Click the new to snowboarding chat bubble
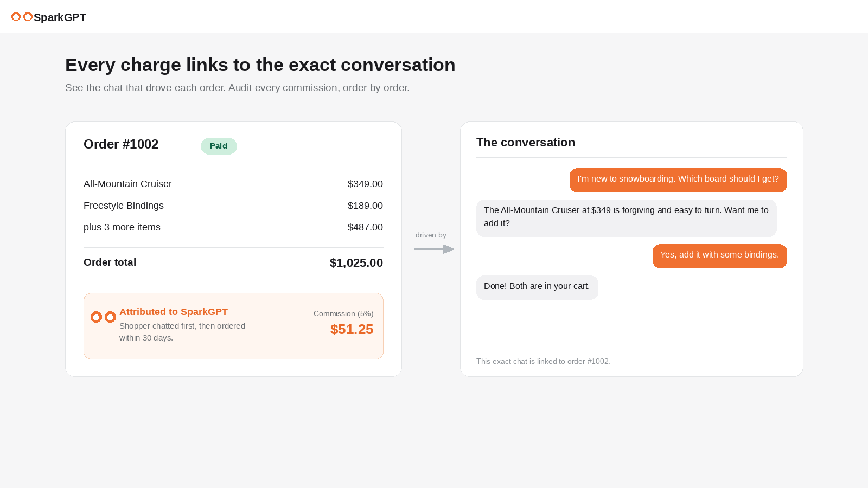This screenshot has width=868, height=488. pos(678,180)
